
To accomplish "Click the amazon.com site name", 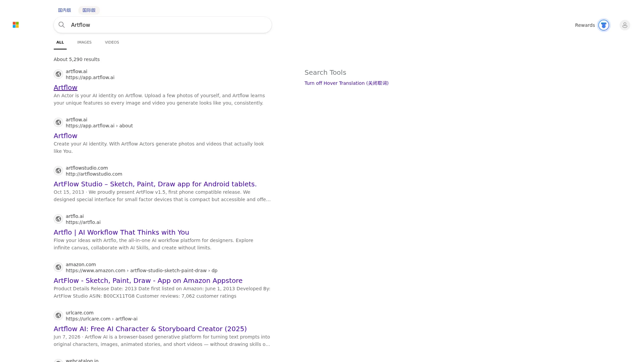I will click(81, 264).
